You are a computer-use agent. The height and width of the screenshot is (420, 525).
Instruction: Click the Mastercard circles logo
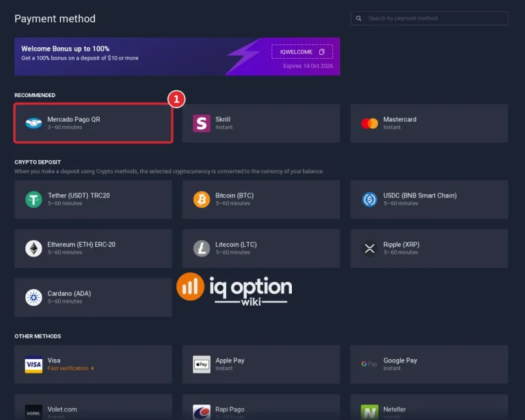pyautogui.click(x=370, y=124)
